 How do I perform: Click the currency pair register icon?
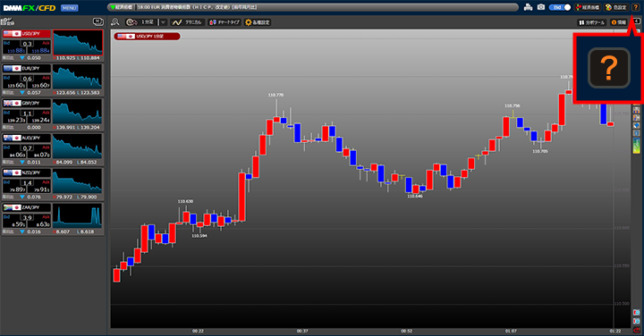point(8,21)
